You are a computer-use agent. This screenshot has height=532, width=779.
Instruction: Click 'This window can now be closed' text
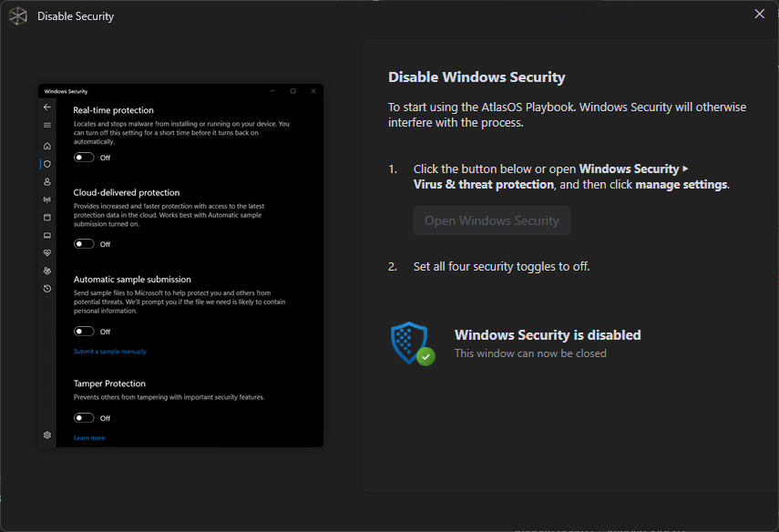coord(530,353)
